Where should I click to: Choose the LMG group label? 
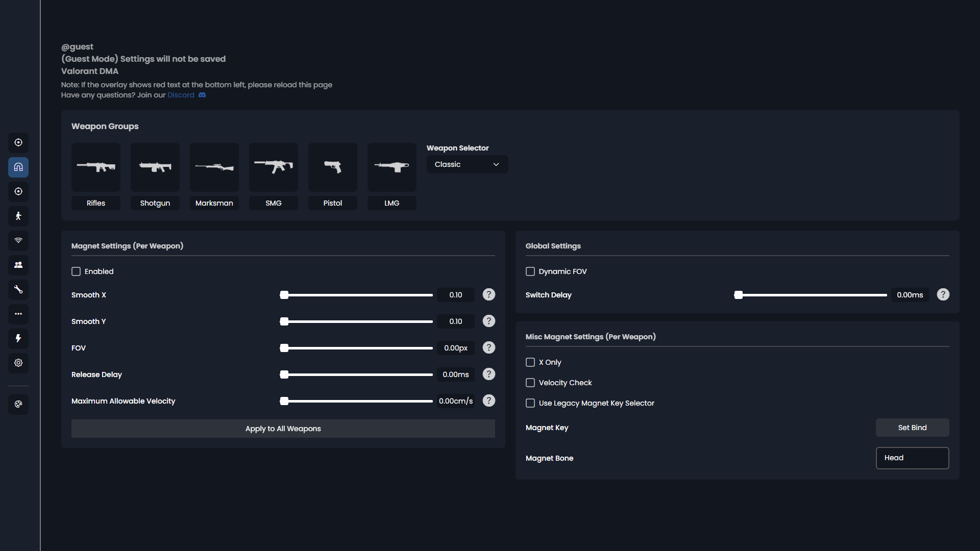pyautogui.click(x=392, y=204)
